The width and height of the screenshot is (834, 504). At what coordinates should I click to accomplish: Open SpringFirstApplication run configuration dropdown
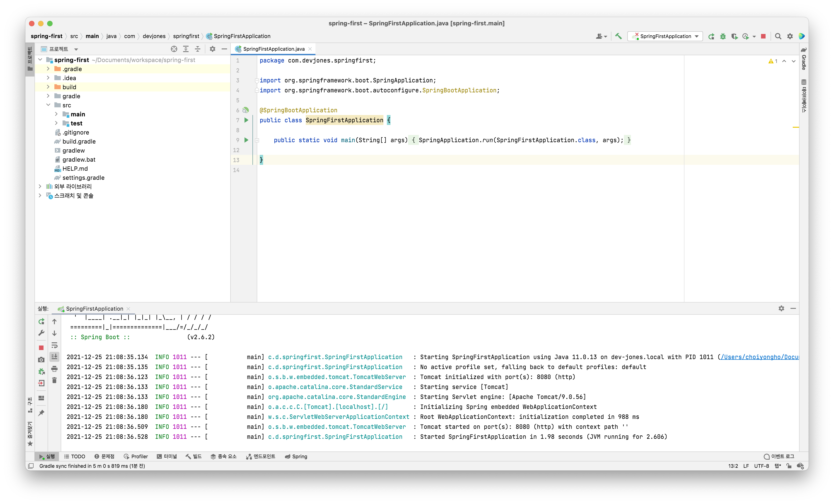click(665, 36)
